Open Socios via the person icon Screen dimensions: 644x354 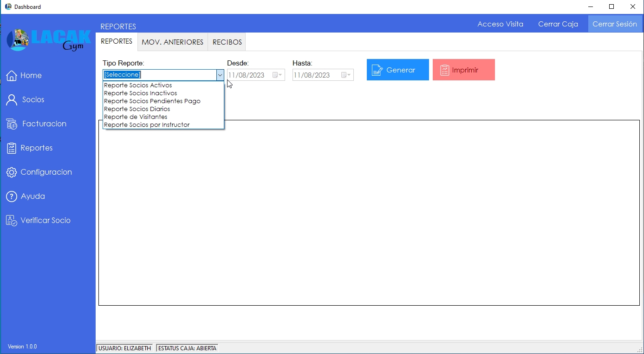12,100
